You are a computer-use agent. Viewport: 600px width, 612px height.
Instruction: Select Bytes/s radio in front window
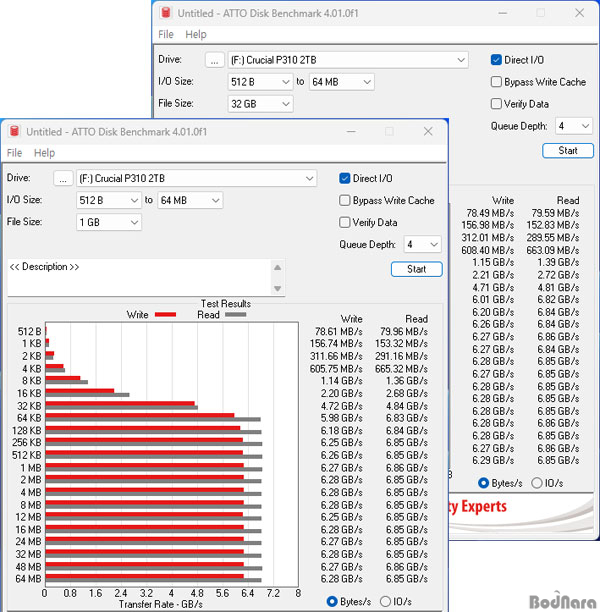point(332,601)
